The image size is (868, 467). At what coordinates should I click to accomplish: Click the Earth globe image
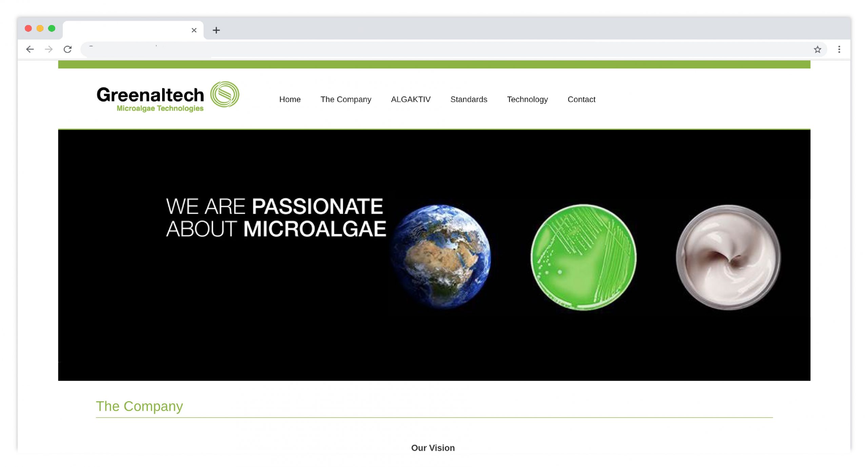[x=440, y=256]
